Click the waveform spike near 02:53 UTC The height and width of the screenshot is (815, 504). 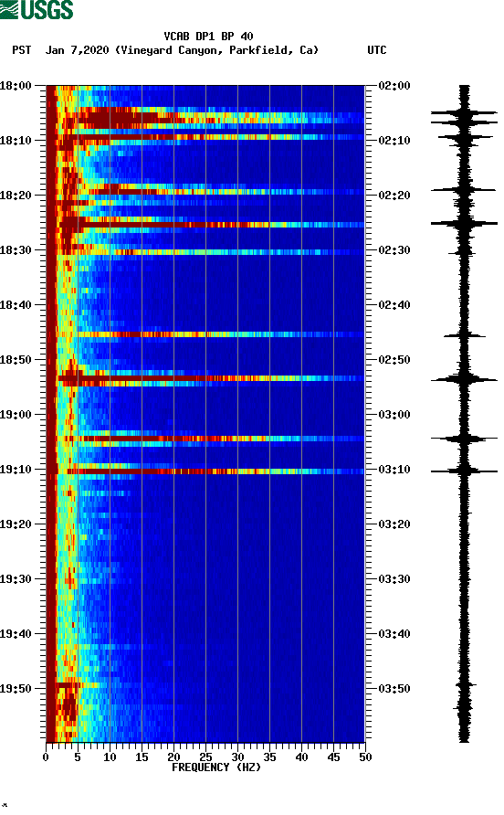point(464,380)
